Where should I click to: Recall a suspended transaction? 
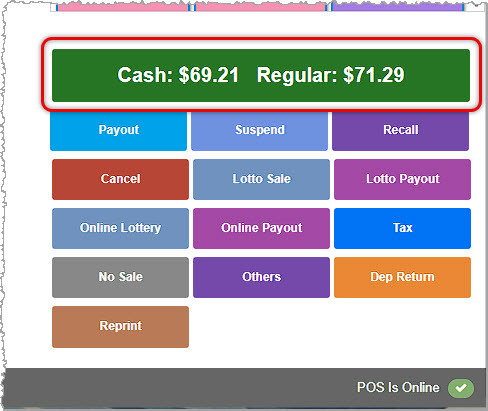(400, 131)
